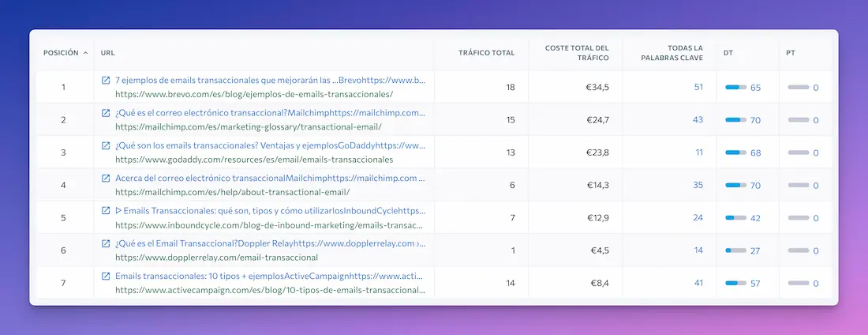Open external link icon for GoDaddy result
The width and height of the screenshot is (868, 335).
106,145
